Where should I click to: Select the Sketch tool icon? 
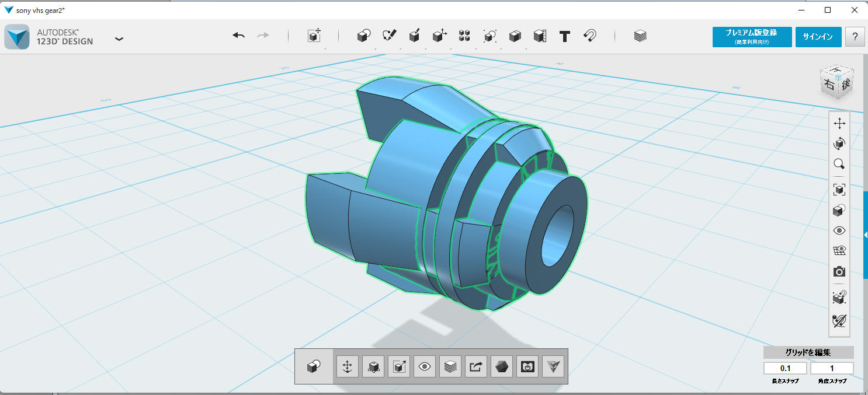click(x=389, y=36)
